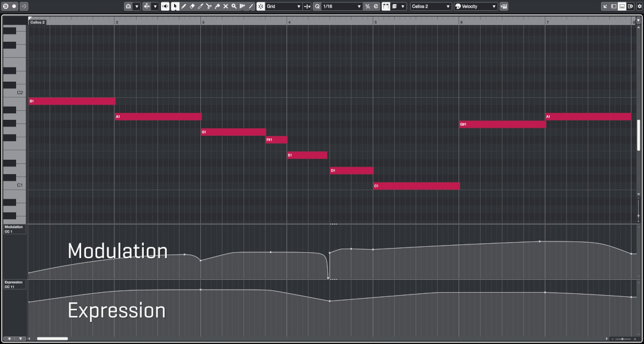Open the 1/16 quantize preset dropdown
This screenshot has height=344, width=644.
(342, 7)
